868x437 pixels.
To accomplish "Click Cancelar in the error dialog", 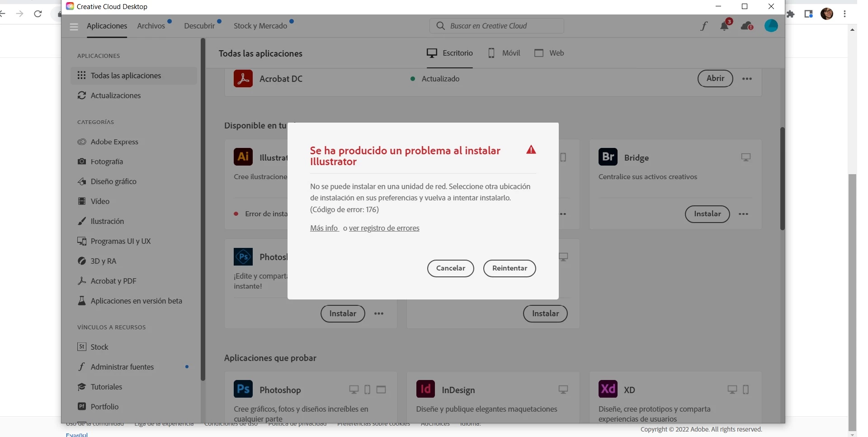I will [451, 268].
